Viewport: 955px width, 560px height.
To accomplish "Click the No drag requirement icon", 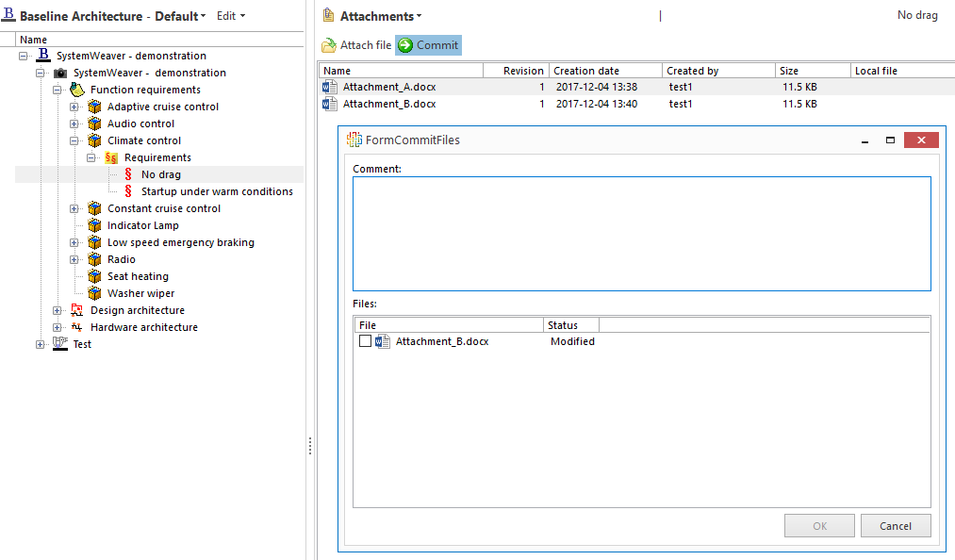I will click(129, 173).
